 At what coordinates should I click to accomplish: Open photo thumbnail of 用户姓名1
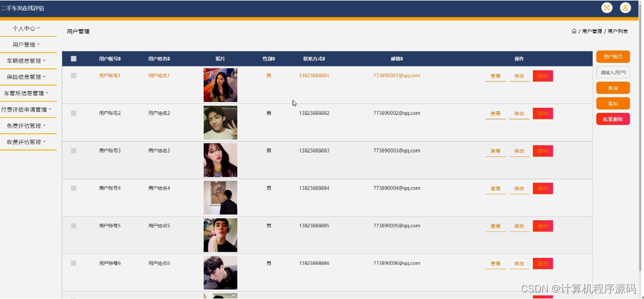point(220,85)
